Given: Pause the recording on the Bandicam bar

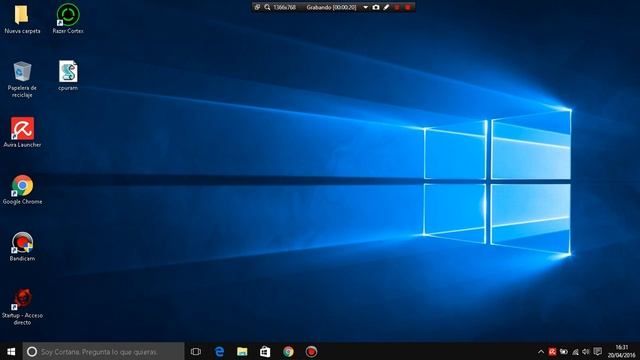Looking at the screenshot, I should point(397,7).
